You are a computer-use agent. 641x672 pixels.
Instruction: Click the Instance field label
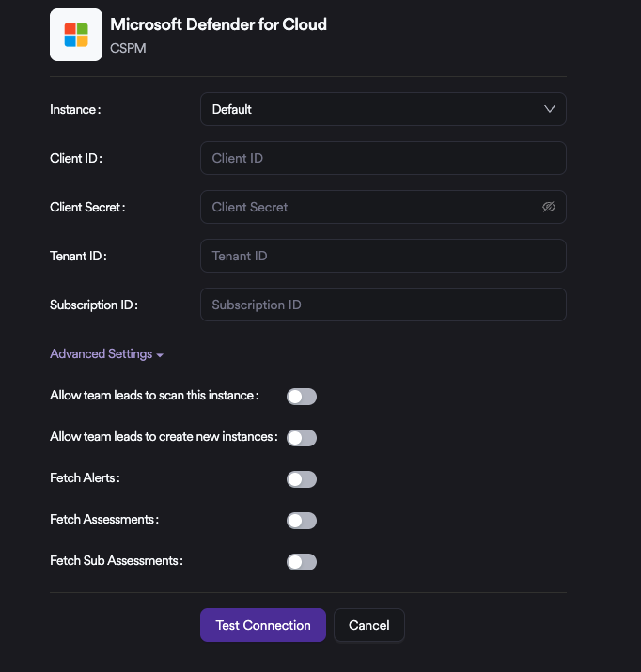75,110
